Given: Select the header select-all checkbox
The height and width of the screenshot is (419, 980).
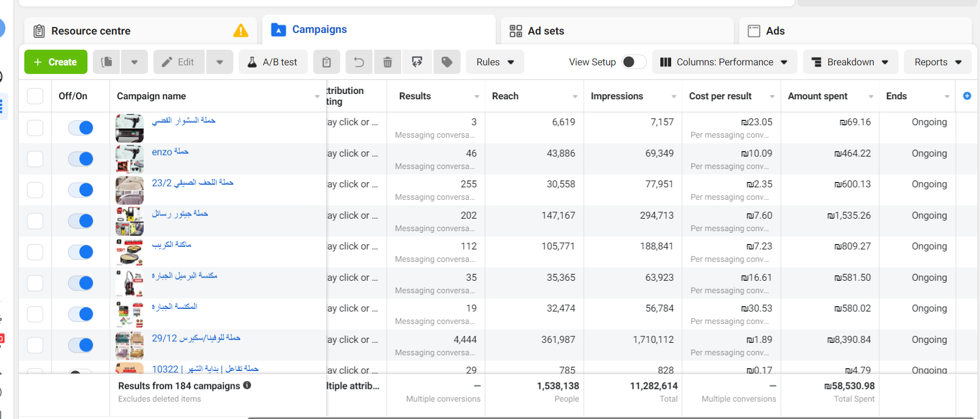Looking at the screenshot, I should click(x=35, y=96).
